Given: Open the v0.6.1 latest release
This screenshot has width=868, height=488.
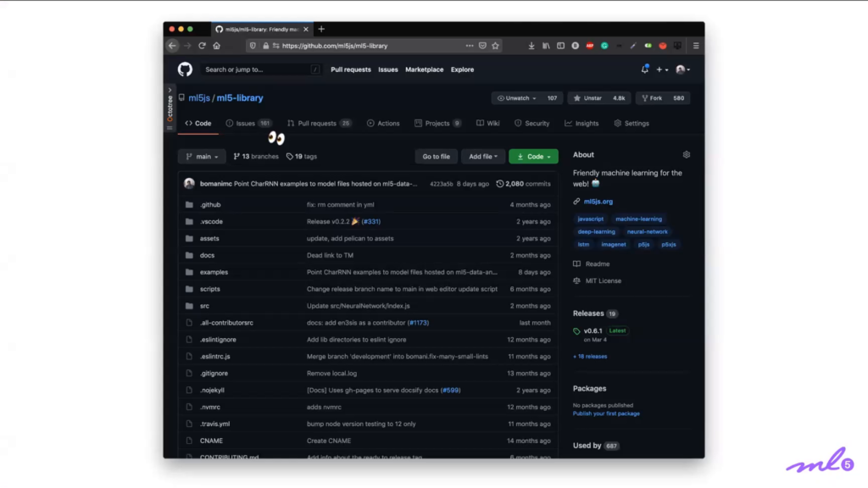Looking at the screenshot, I should [593, 331].
